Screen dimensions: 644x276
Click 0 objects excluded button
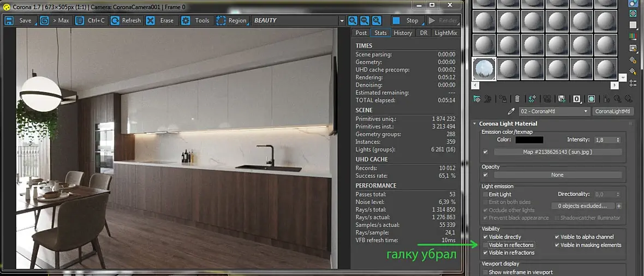(582, 206)
